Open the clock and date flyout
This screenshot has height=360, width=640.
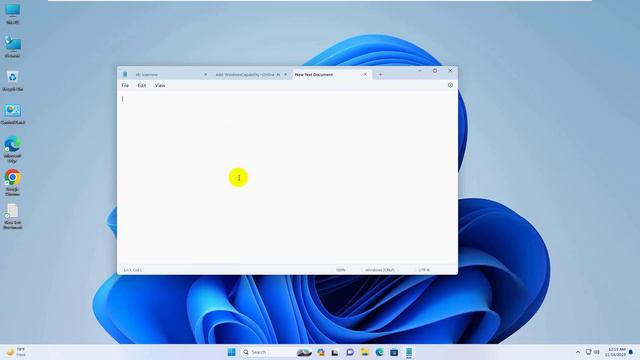point(616,352)
